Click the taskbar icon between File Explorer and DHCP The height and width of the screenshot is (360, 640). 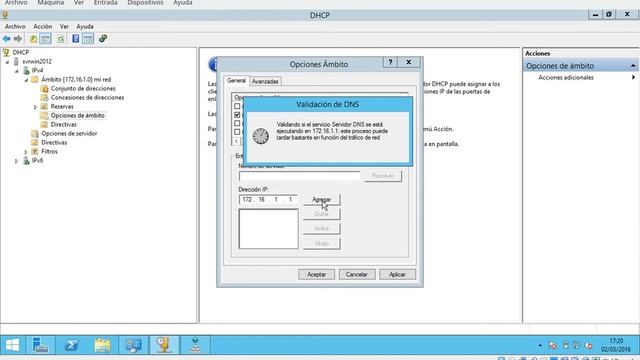tap(133, 345)
